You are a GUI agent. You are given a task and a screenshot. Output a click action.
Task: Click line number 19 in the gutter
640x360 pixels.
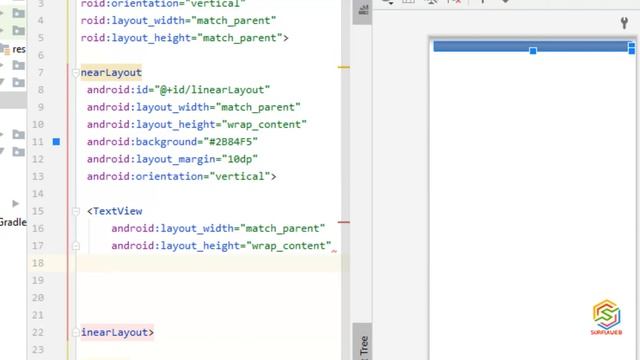point(38,280)
